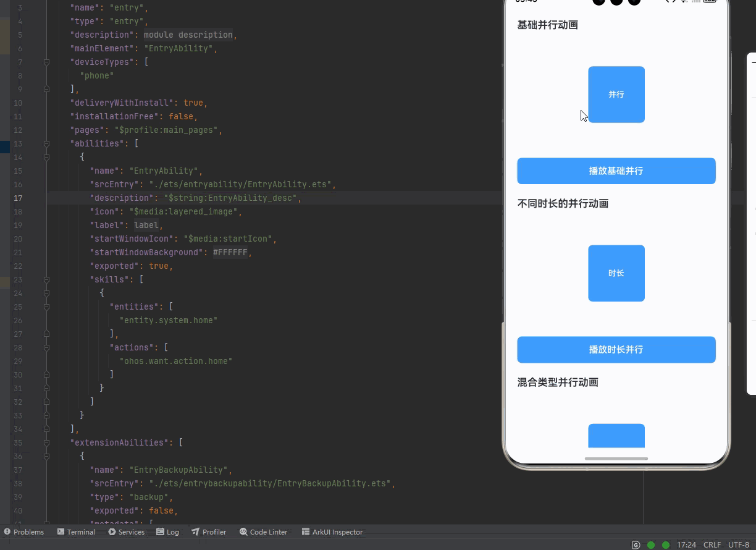Click the "$string:EntryAbility_desc" value
Image resolution: width=756 pixels, height=550 pixels.
(230, 198)
